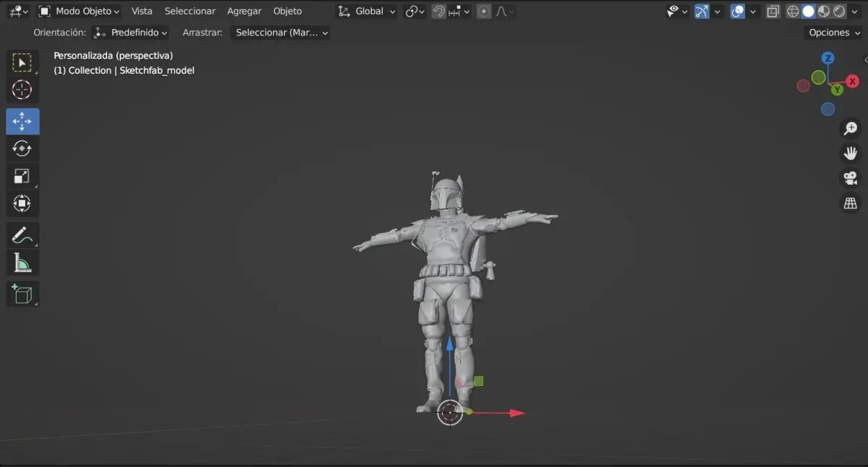Click the green Y axis on navigation gizmo
The image size is (868, 467).
(837, 90)
